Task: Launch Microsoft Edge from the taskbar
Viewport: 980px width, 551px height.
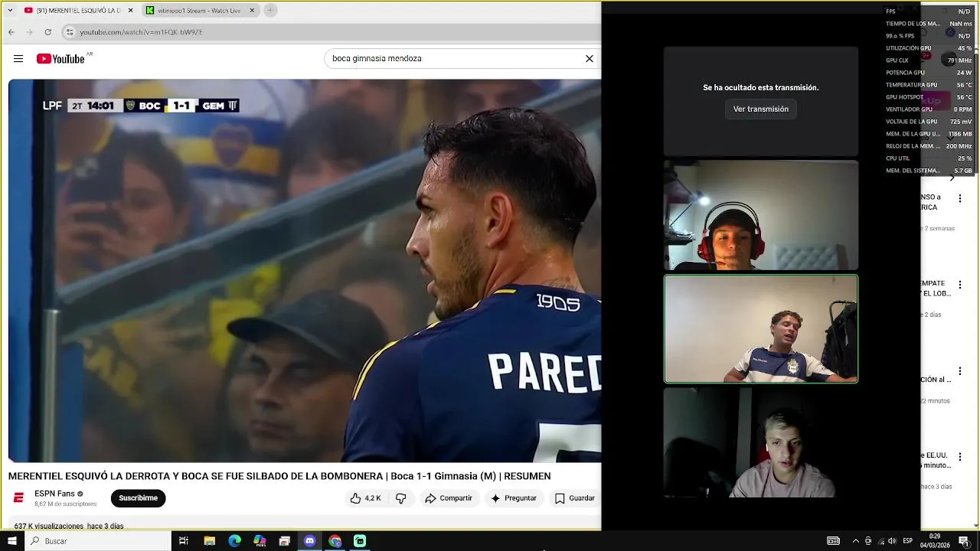Action: pyautogui.click(x=234, y=541)
